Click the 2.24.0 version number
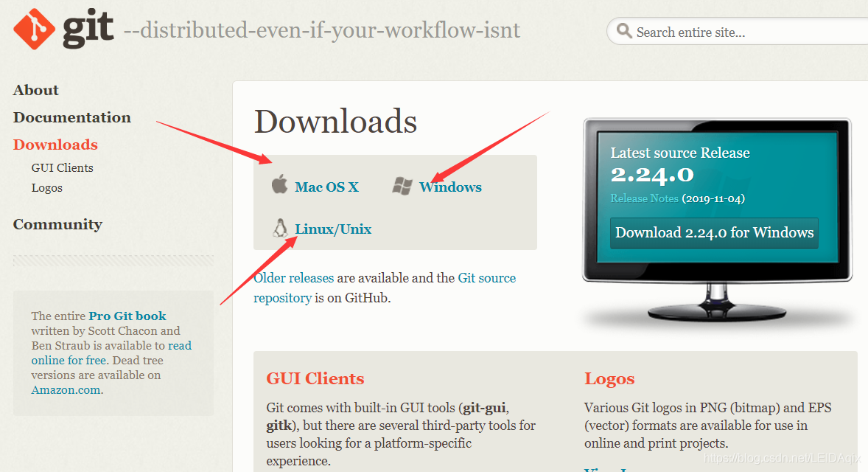 pyautogui.click(x=651, y=175)
